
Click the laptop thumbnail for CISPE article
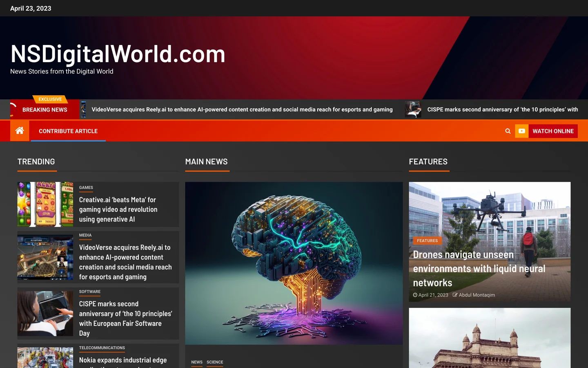[x=45, y=314]
